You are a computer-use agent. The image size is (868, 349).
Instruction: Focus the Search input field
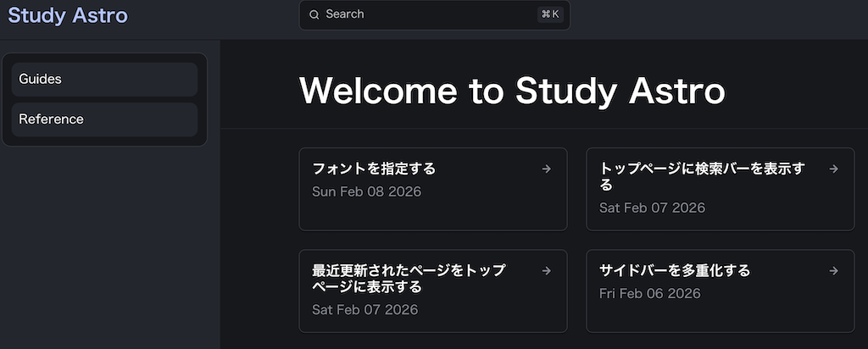424,14
